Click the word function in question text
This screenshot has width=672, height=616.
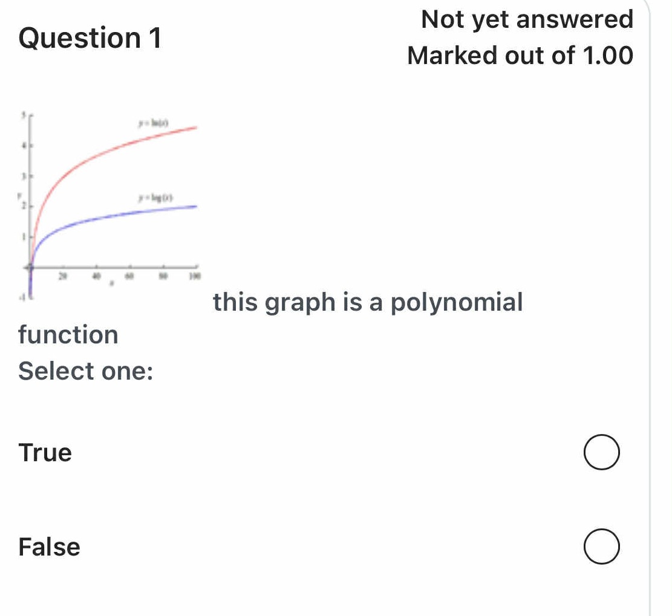click(68, 334)
